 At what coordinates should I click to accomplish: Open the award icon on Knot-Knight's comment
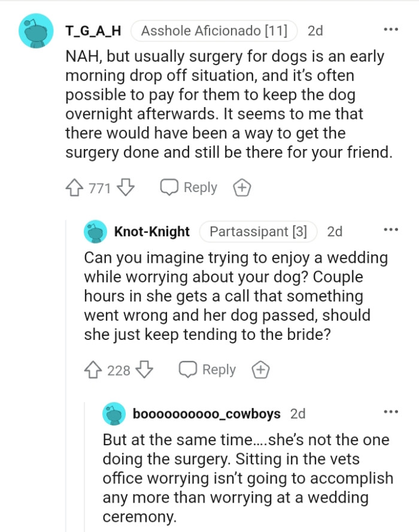[260, 370]
